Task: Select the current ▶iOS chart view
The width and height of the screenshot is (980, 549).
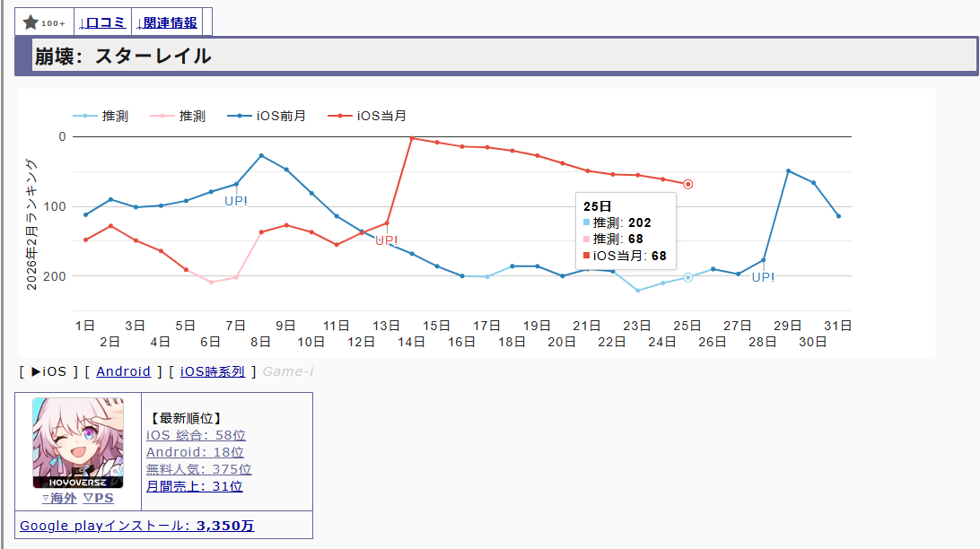Action: click(x=48, y=371)
